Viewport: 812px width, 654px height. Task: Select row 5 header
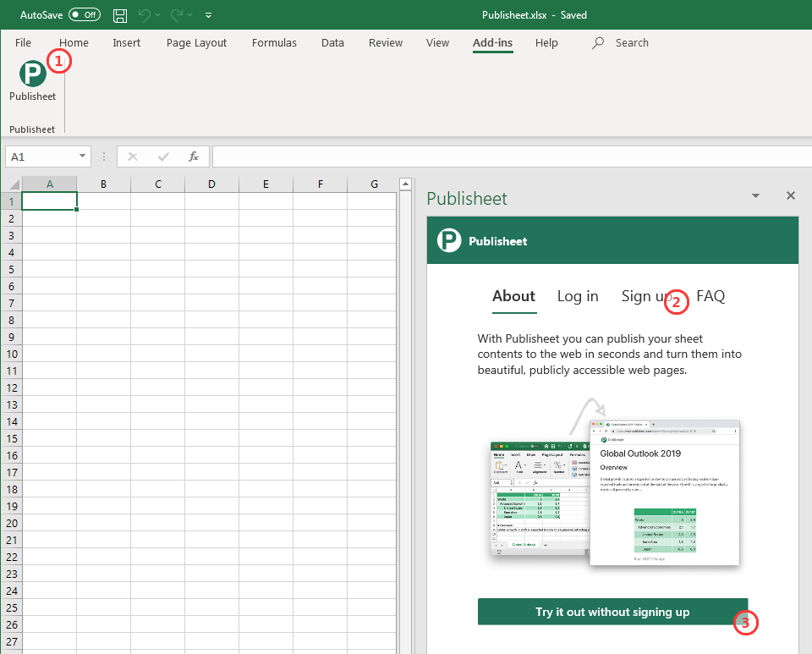11,269
